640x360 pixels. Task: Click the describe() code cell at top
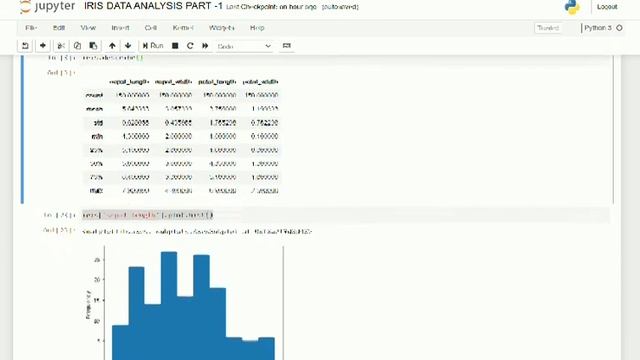click(x=345, y=58)
